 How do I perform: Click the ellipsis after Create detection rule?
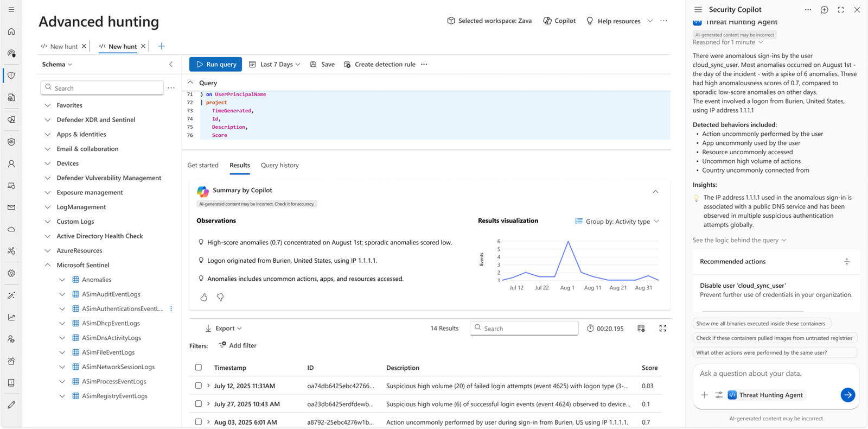pyautogui.click(x=424, y=64)
